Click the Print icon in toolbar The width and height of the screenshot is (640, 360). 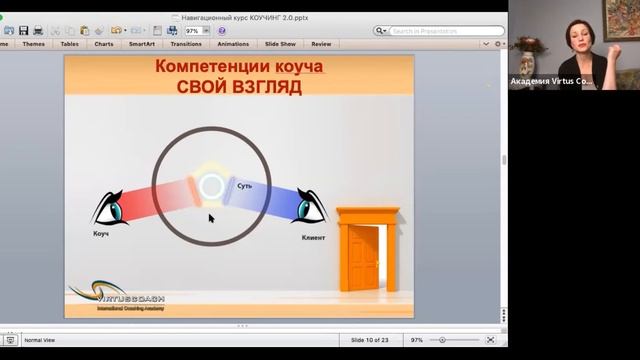coord(38,31)
